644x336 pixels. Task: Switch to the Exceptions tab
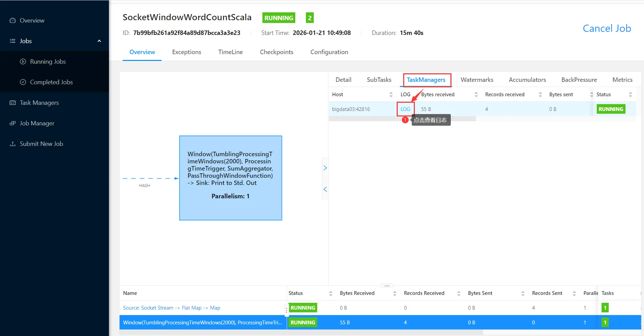[187, 52]
